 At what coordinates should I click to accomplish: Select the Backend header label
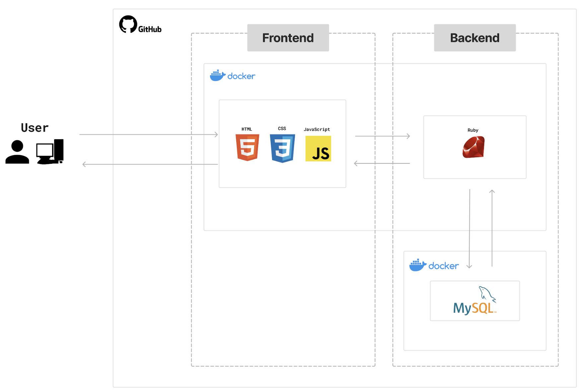(x=475, y=38)
